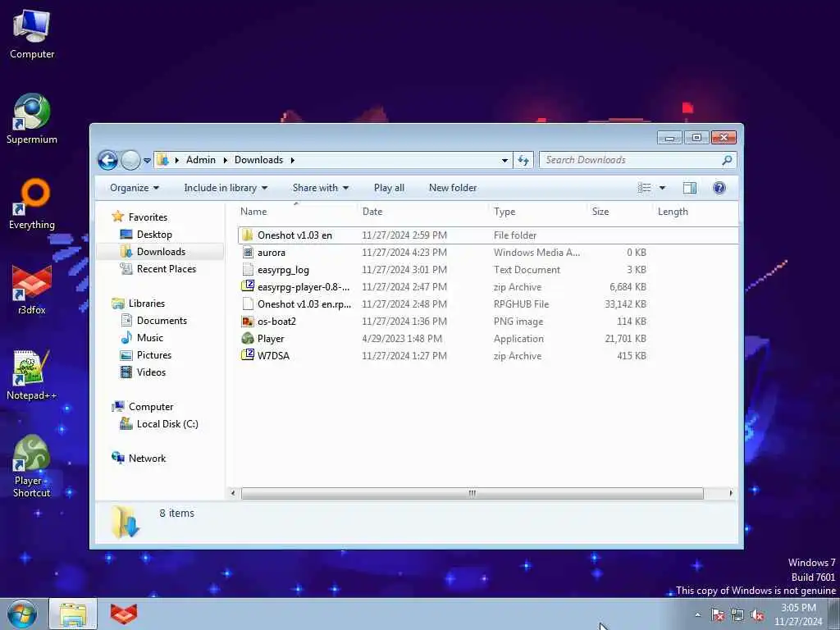
Task: Select the Everything search shortcut on desktop
Action: 32,204
